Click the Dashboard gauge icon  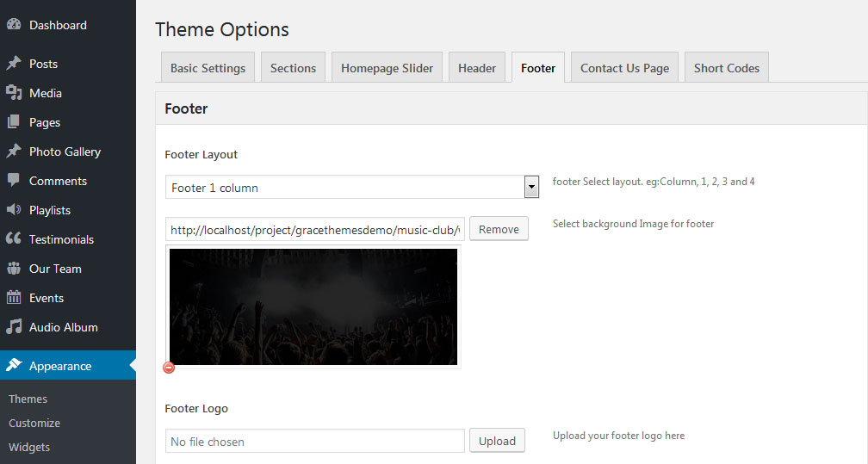pos(14,24)
